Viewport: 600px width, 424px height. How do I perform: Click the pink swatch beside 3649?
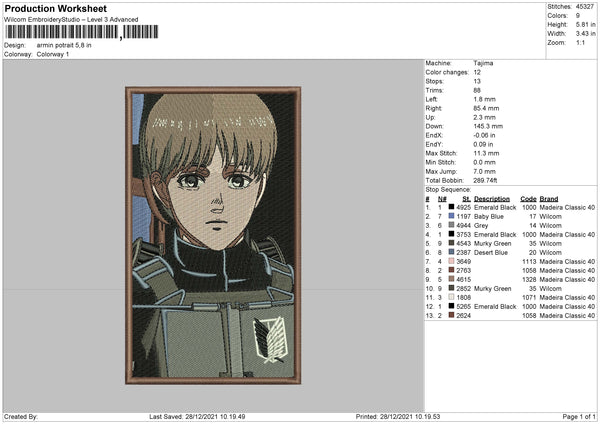click(451, 261)
